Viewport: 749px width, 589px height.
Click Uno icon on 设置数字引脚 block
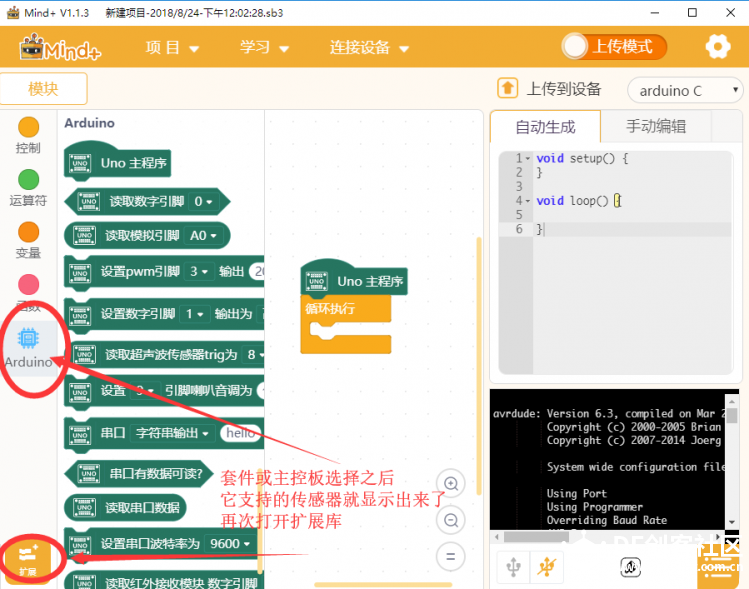pyautogui.click(x=80, y=316)
